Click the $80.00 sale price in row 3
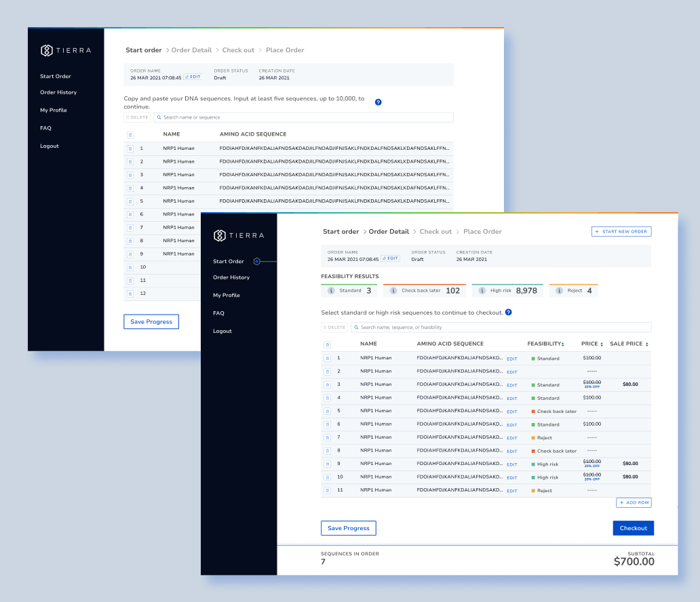The image size is (700, 602). click(x=630, y=384)
